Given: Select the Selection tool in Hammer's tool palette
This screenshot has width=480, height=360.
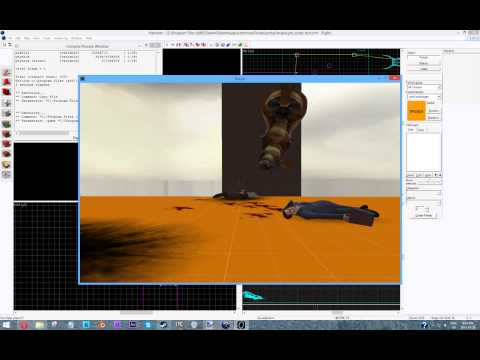Looking at the screenshot, I should pyautogui.click(x=7, y=72).
